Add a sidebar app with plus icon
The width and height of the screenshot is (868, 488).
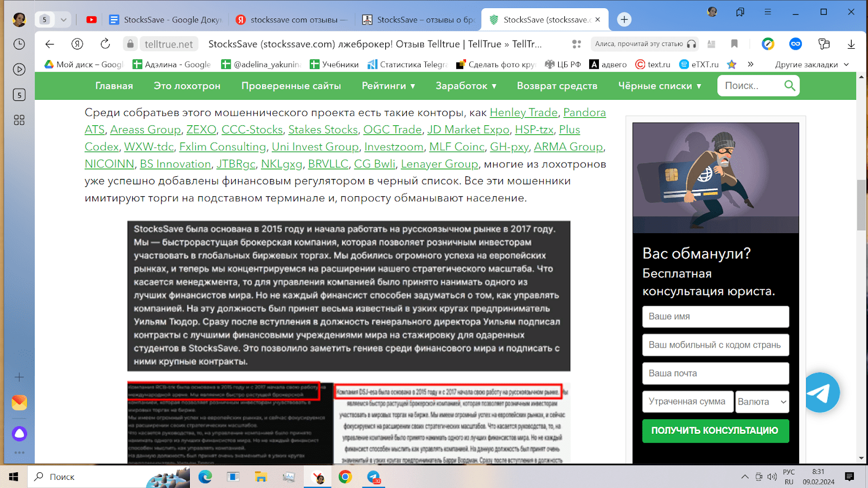coord(19,377)
